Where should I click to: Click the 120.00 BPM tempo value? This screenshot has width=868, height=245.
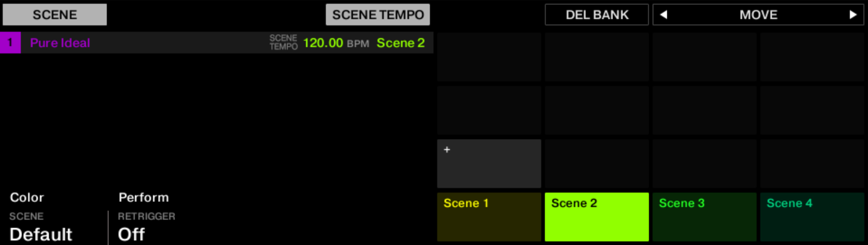click(324, 43)
